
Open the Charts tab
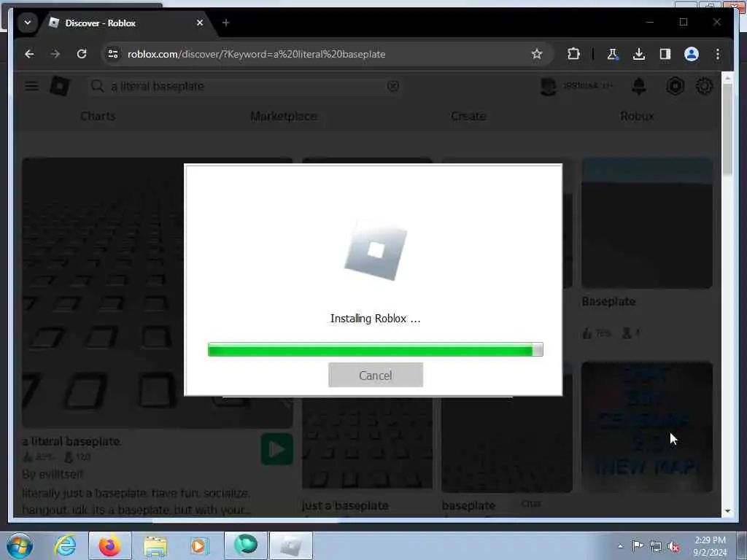click(98, 116)
